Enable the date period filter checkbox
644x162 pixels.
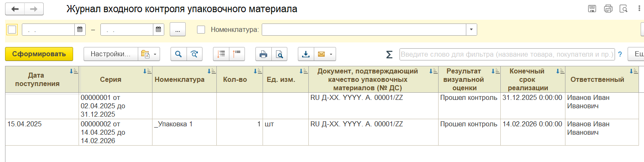coord(12,29)
